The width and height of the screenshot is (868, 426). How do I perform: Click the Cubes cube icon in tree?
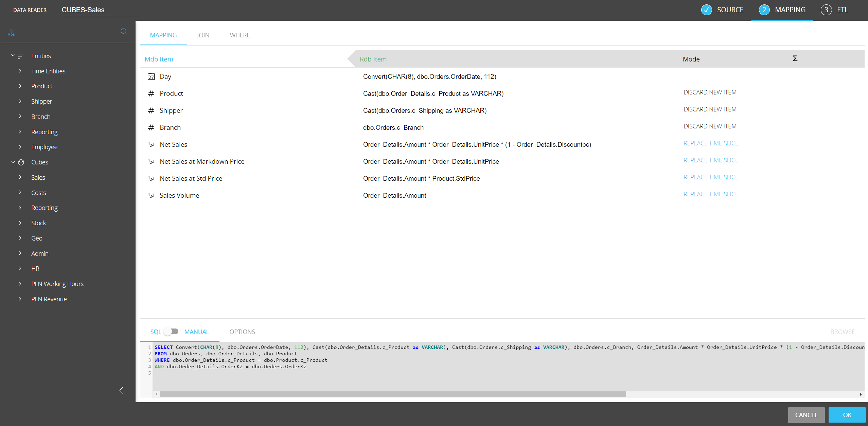tap(21, 162)
